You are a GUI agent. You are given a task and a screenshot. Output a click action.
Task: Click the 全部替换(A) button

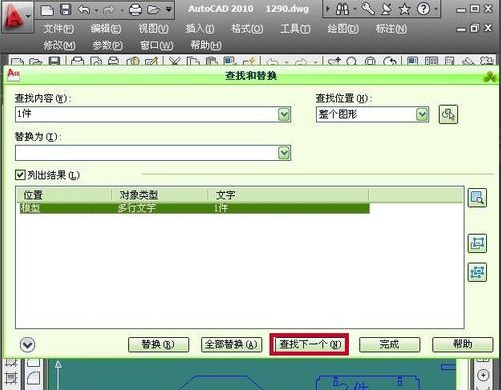[231, 344]
